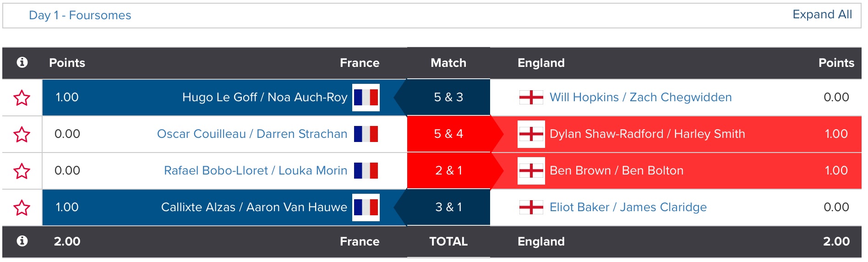Click the info icon in totals row
The width and height of the screenshot is (868, 262).
click(x=22, y=241)
